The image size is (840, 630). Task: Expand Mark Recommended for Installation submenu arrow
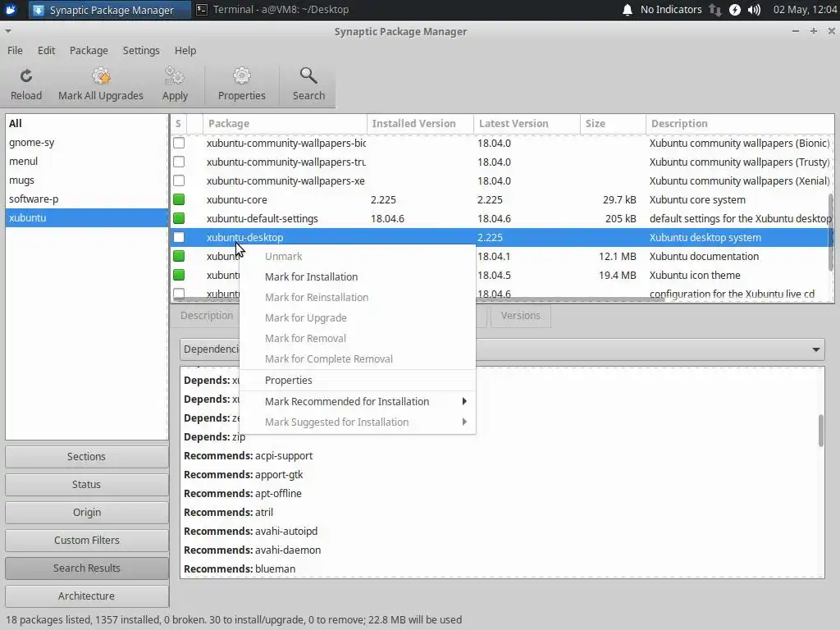pyautogui.click(x=464, y=401)
